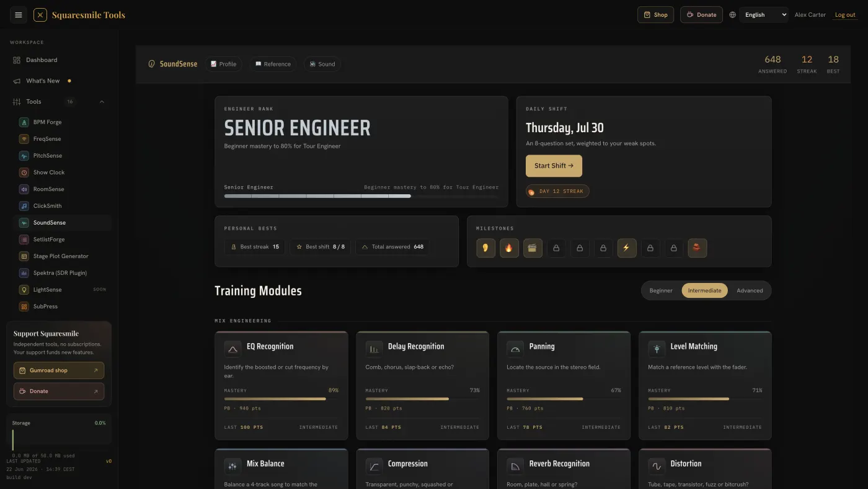The height and width of the screenshot is (489, 868).
Task: Click the Donate button in header
Action: [701, 15]
